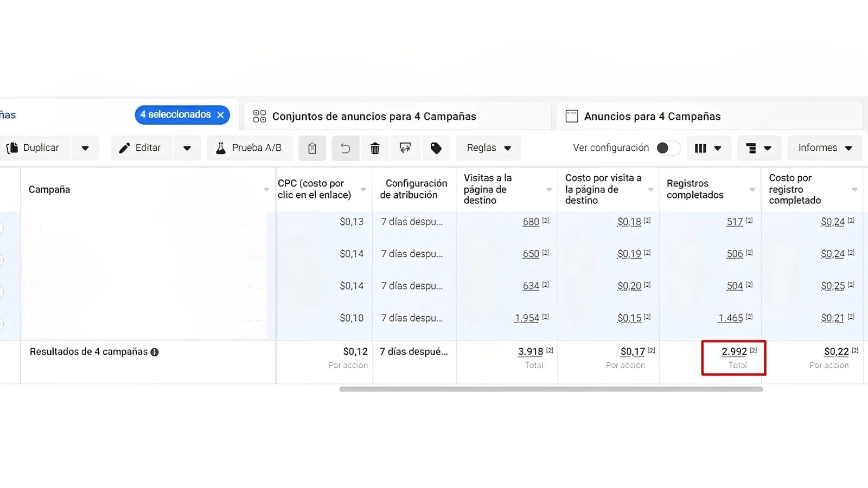Switch to Anuncios para 4 Campañas tab
The image size is (868, 488).
coord(709,116)
